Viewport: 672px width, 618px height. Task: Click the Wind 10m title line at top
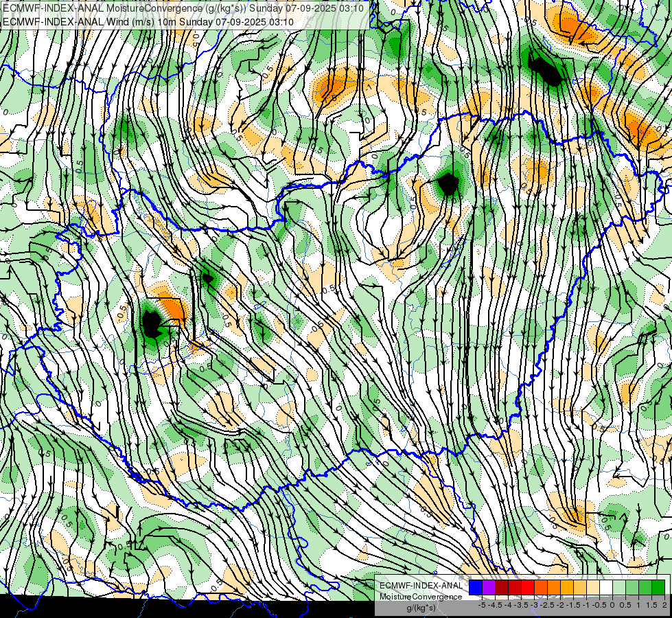click(x=148, y=21)
